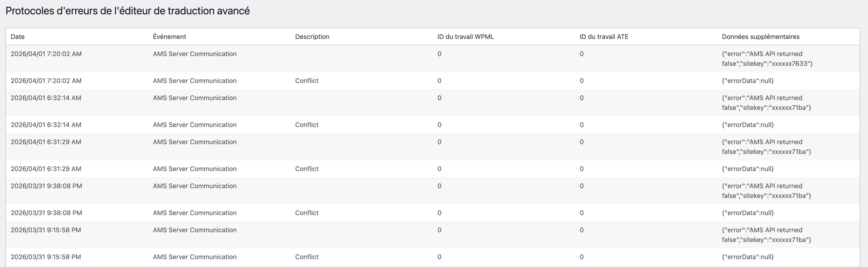868x267 pixels.
Task: Click the ID du travail WPML header
Action: [x=465, y=37]
